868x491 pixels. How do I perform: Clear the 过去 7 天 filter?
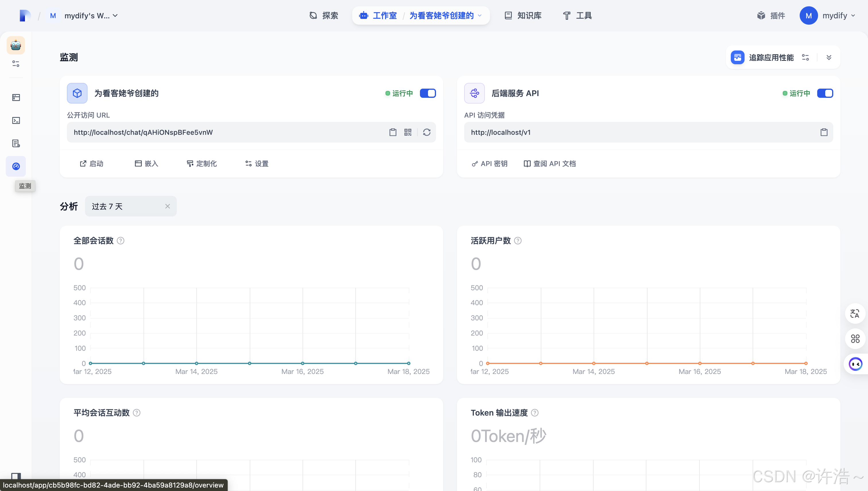167,206
